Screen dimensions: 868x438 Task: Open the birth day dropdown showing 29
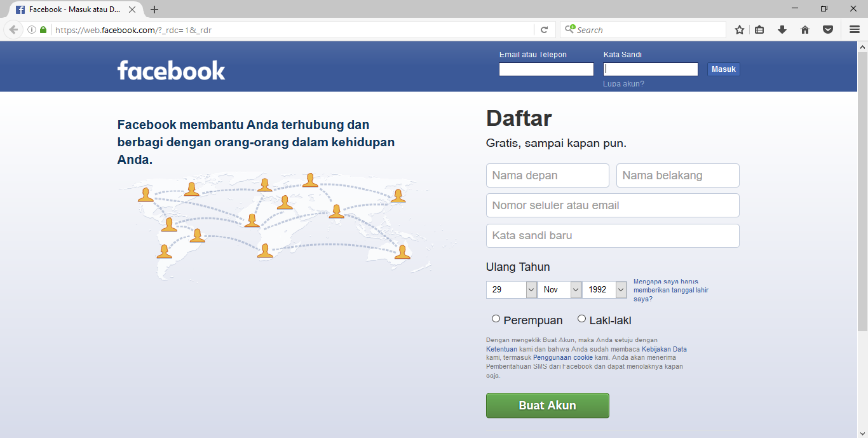click(x=511, y=289)
